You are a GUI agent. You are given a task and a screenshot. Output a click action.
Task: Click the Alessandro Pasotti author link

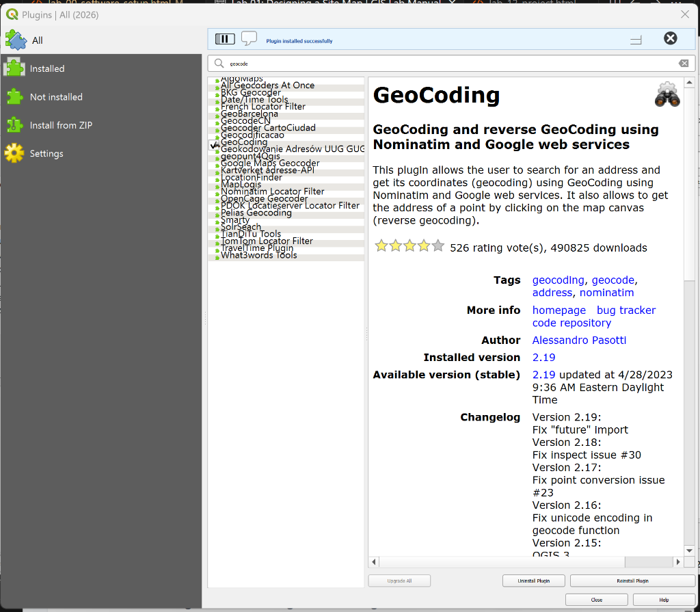pos(578,340)
